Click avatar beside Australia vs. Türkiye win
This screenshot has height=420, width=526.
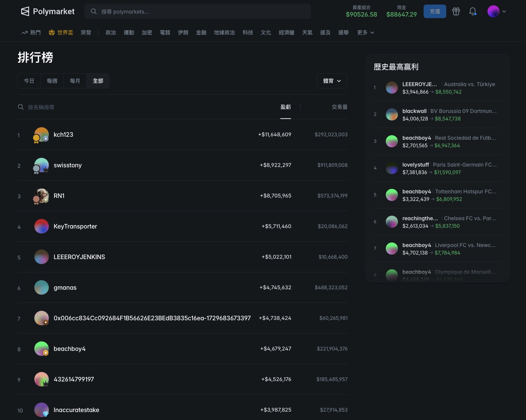tap(392, 88)
